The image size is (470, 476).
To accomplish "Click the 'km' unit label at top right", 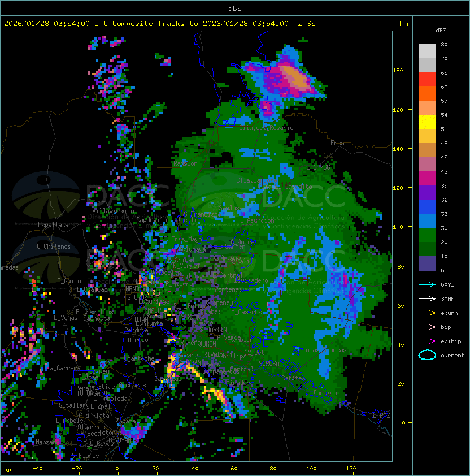I will 403,24.
